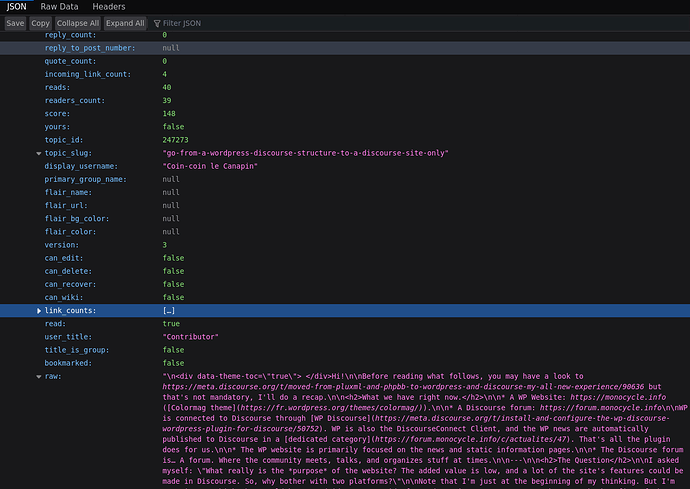Viewport: 690px width, 489px height.
Task: Select the primary_group_name key
Action: (85, 180)
